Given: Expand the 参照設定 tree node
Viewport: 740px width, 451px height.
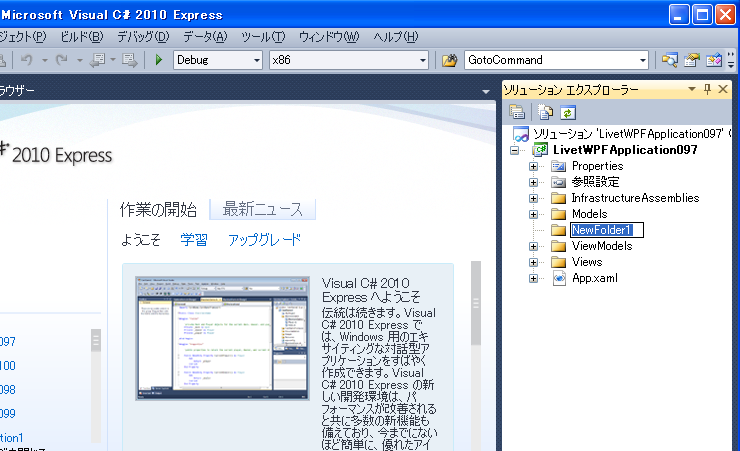Looking at the screenshot, I should pos(533,182).
